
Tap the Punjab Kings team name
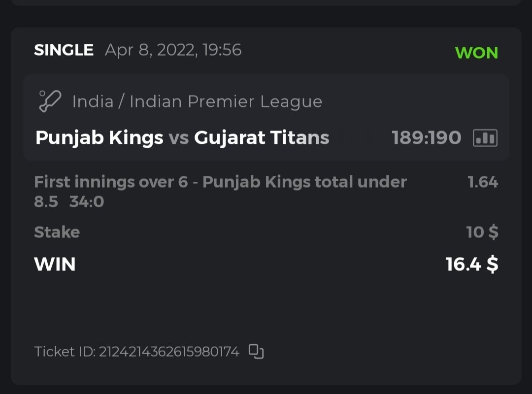99,138
